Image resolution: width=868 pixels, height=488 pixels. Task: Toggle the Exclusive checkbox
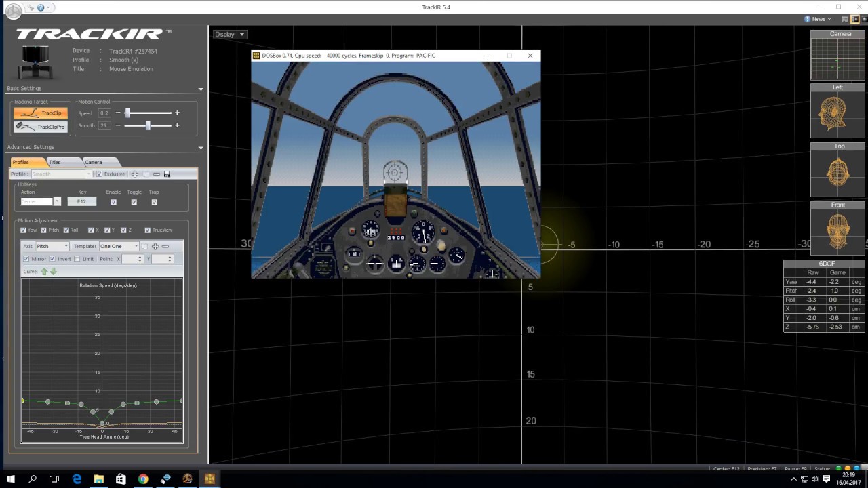click(100, 174)
